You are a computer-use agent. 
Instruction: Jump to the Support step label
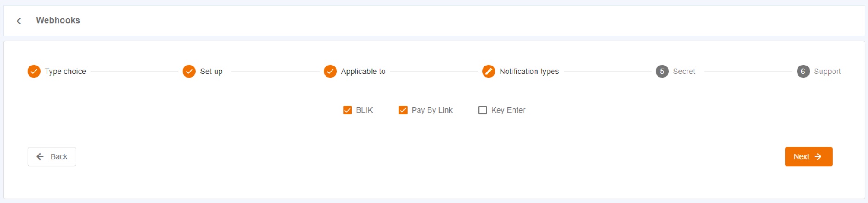tap(827, 72)
